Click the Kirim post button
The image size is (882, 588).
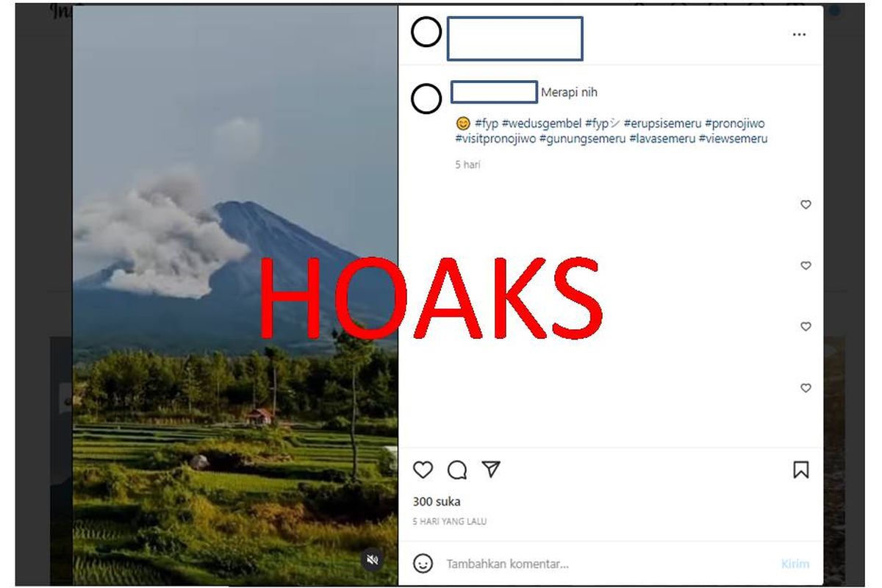(x=795, y=564)
